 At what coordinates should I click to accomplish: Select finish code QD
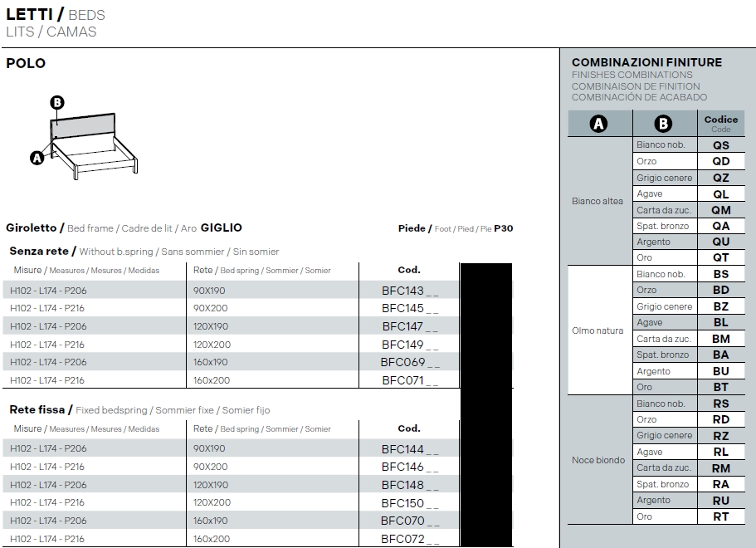tap(721, 161)
